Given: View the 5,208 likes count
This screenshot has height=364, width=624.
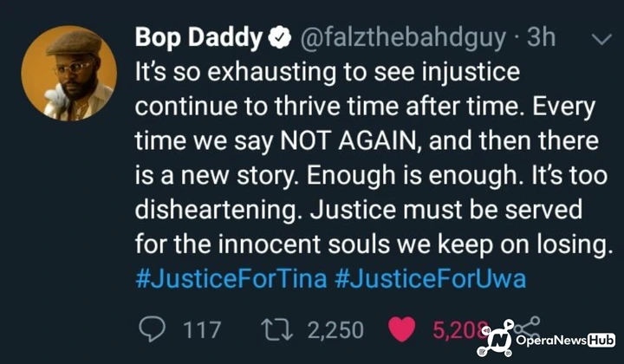Looking at the screenshot, I should point(459,330).
